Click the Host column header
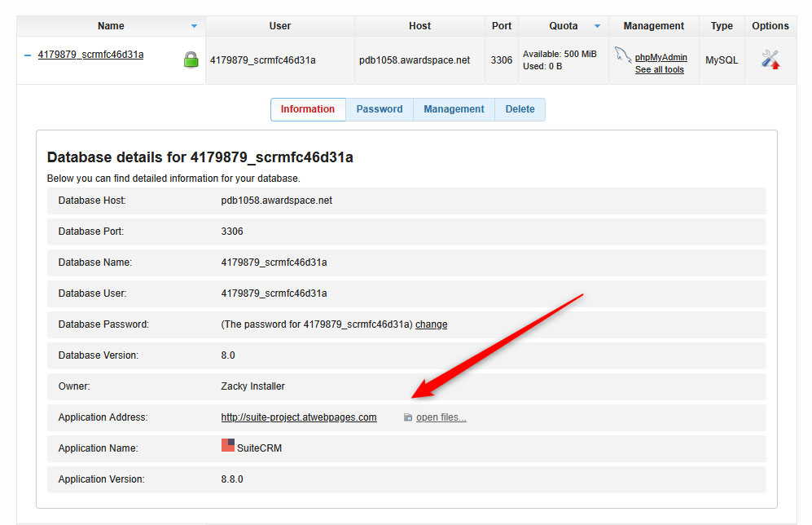The image size is (812, 525). (x=419, y=25)
